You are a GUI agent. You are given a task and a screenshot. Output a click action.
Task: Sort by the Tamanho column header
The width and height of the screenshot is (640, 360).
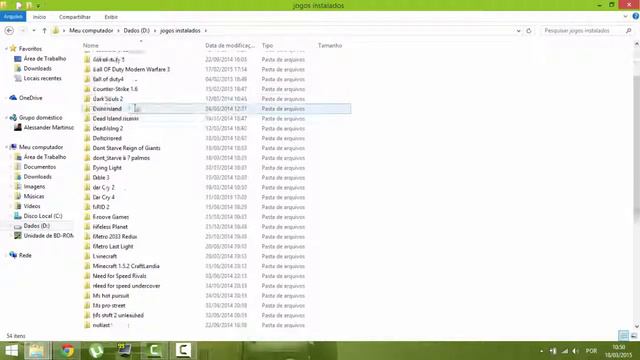330,46
